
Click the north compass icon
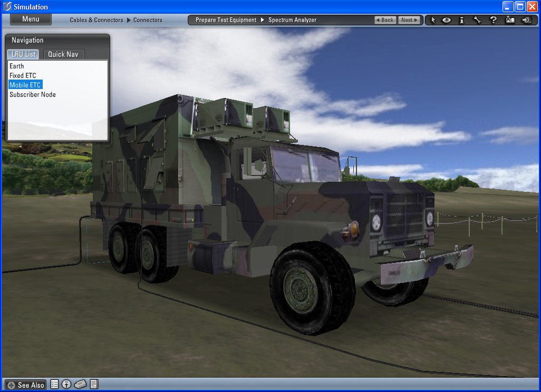pos(67,385)
